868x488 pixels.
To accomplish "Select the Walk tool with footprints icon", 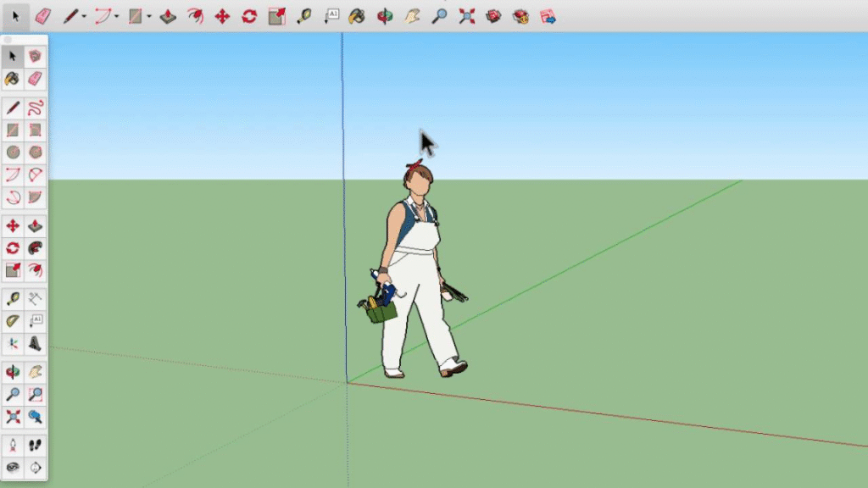I will click(35, 445).
